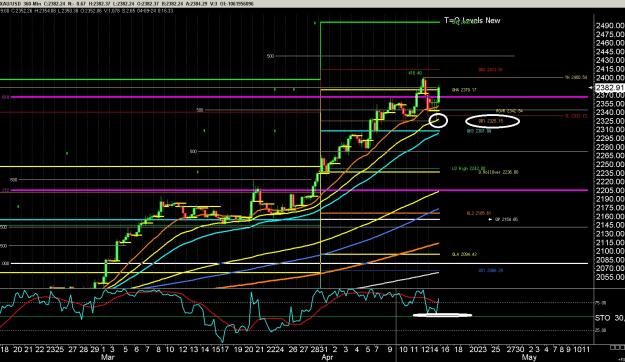The image size is (625, 362).
Task: Click the 2055.00 price axis label
Action: (610, 277)
